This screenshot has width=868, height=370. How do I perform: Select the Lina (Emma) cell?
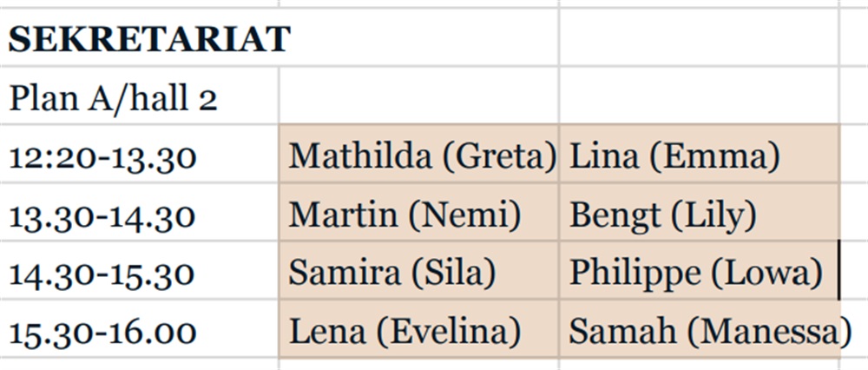click(x=700, y=154)
